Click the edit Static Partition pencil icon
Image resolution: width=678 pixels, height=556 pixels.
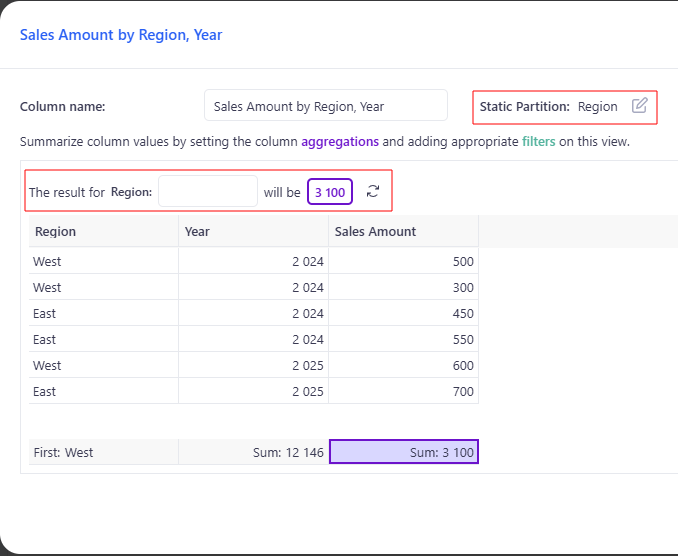click(640, 106)
